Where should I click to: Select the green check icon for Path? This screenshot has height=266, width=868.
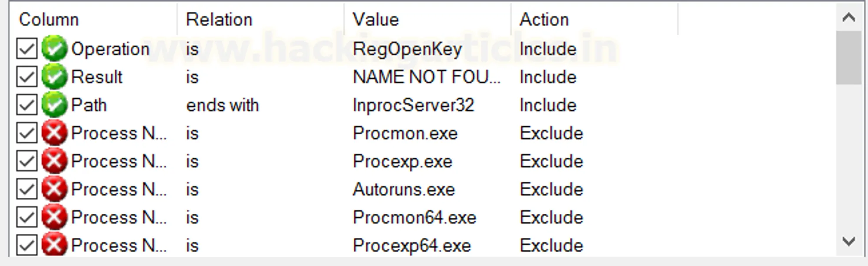[x=54, y=105]
